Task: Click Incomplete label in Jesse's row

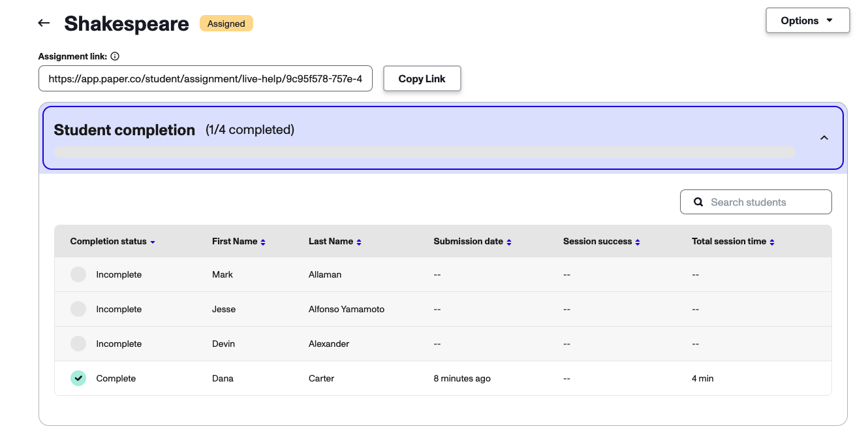Action: (119, 309)
